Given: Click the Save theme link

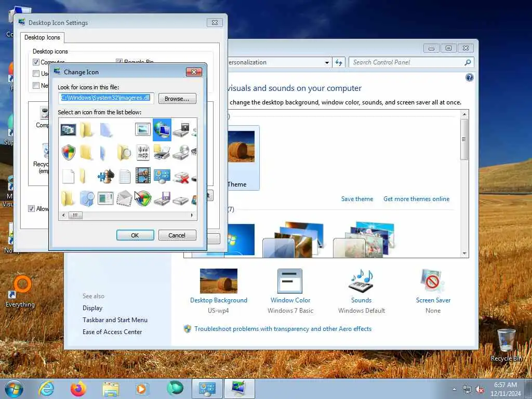Looking at the screenshot, I should 357,199.
